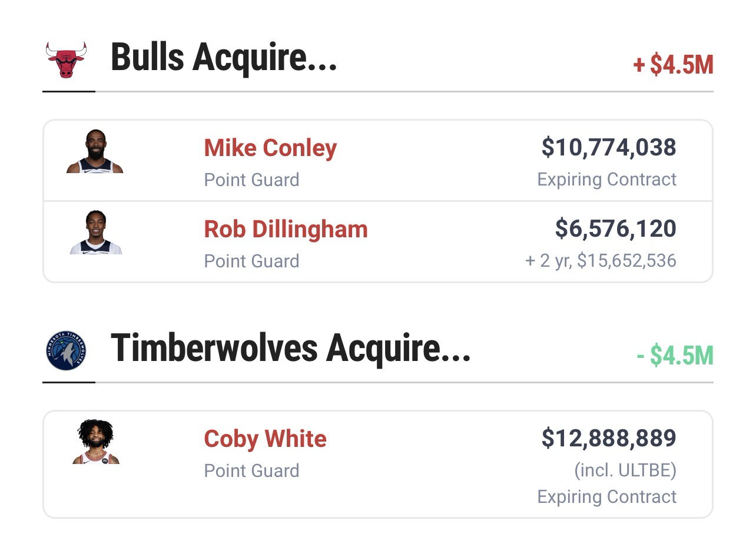Open the Mike Conley player link
Image resolution: width=756 pixels, height=550 pixels.
(x=270, y=148)
